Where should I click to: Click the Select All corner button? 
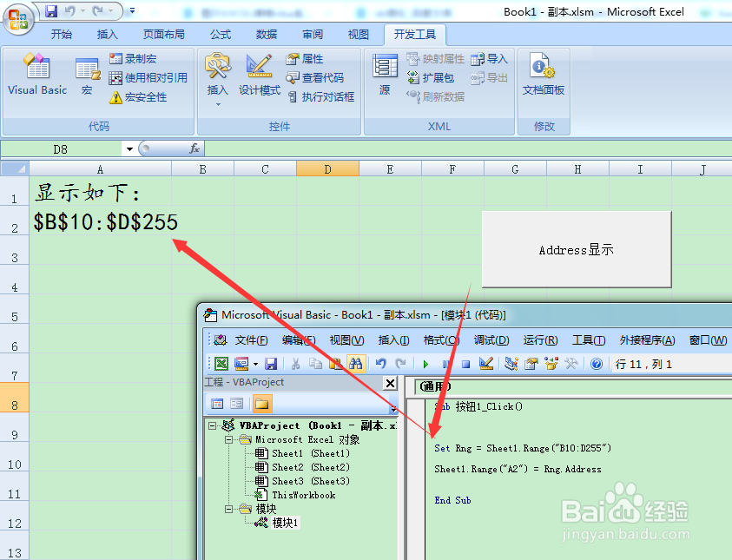tap(15, 168)
